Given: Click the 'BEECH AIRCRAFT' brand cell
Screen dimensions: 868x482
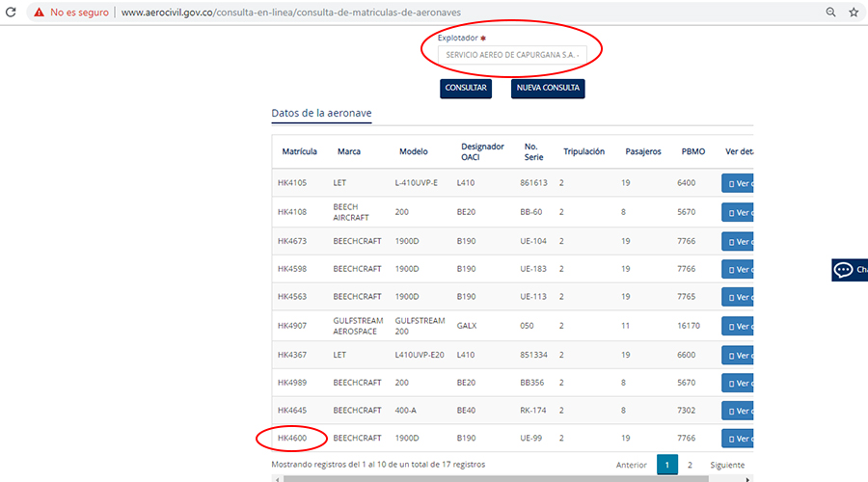Looking at the screenshot, I should click(351, 212).
